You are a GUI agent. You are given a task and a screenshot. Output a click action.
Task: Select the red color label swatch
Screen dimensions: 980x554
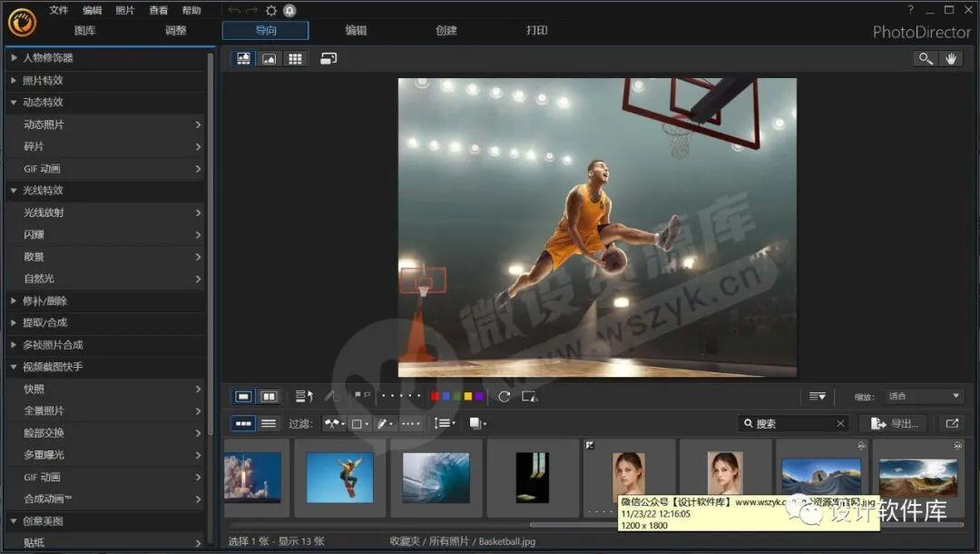[436, 396]
